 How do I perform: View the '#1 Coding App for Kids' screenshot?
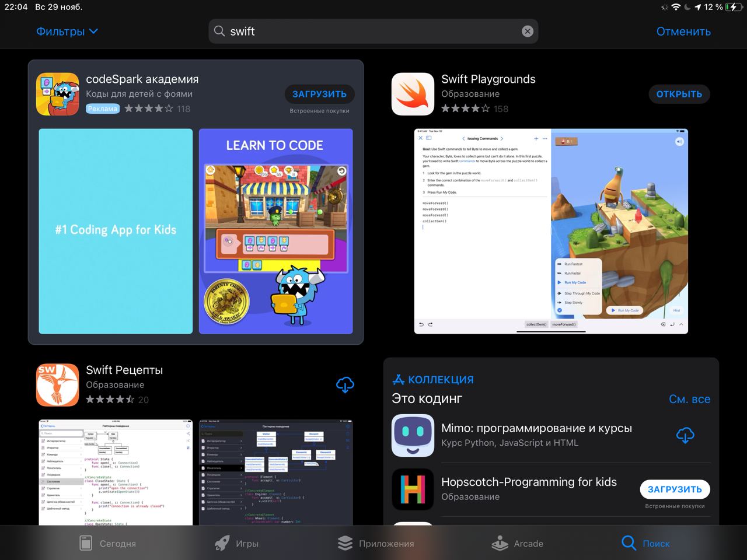click(x=116, y=231)
